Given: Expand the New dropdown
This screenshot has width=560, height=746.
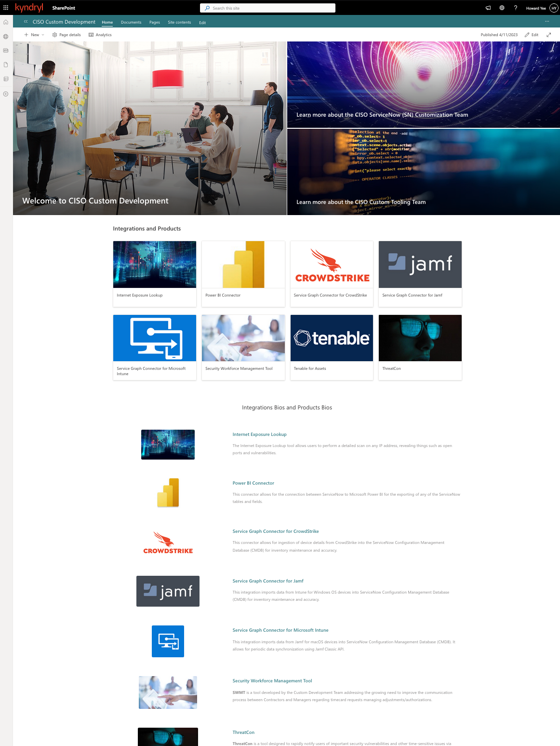Looking at the screenshot, I should coord(34,35).
